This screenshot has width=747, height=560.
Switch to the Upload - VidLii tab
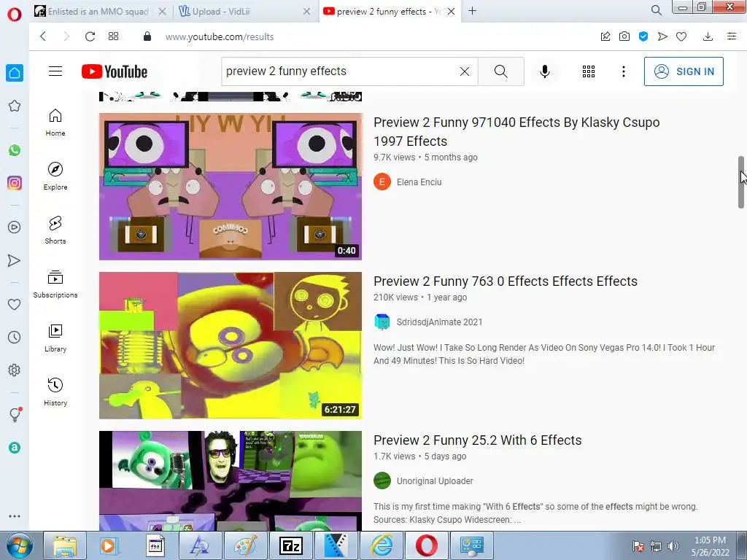point(219,12)
